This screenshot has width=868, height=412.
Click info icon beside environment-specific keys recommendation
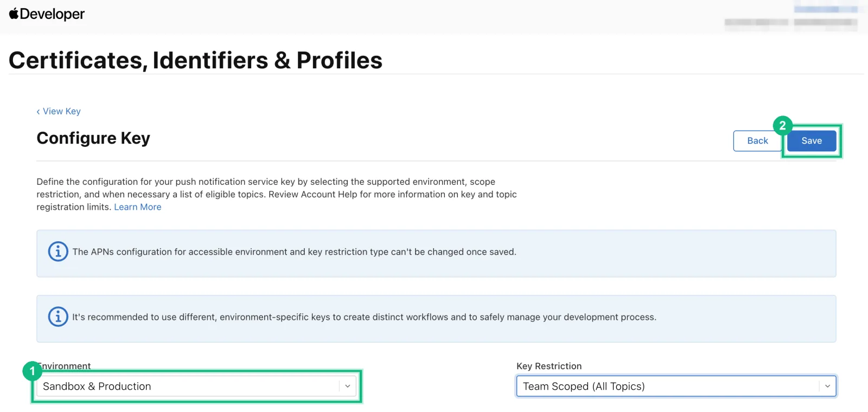[x=58, y=317]
